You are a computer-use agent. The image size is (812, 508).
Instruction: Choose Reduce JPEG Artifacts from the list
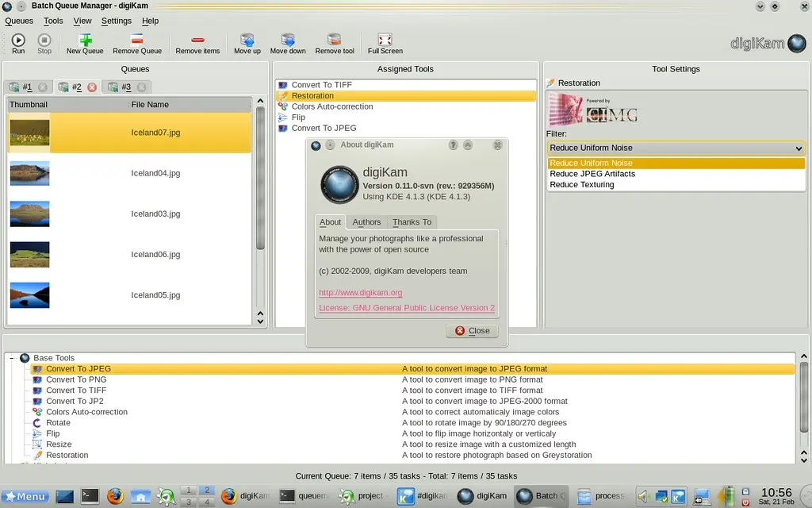593,173
